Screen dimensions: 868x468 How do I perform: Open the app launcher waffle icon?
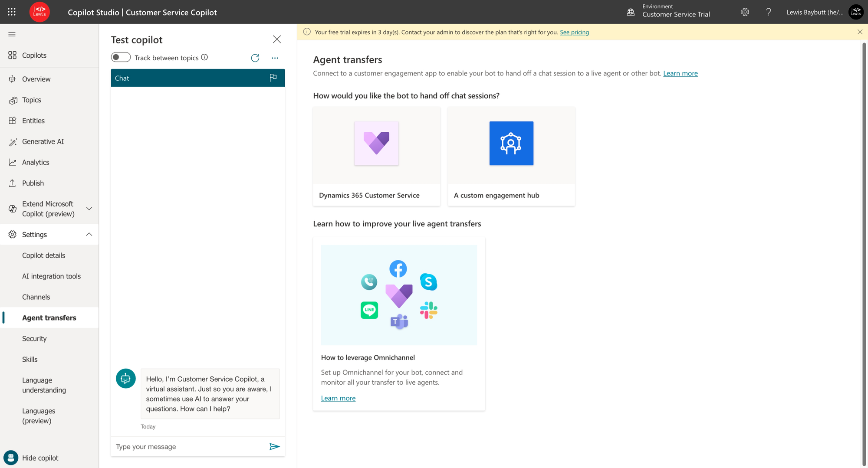coord(12,12)
